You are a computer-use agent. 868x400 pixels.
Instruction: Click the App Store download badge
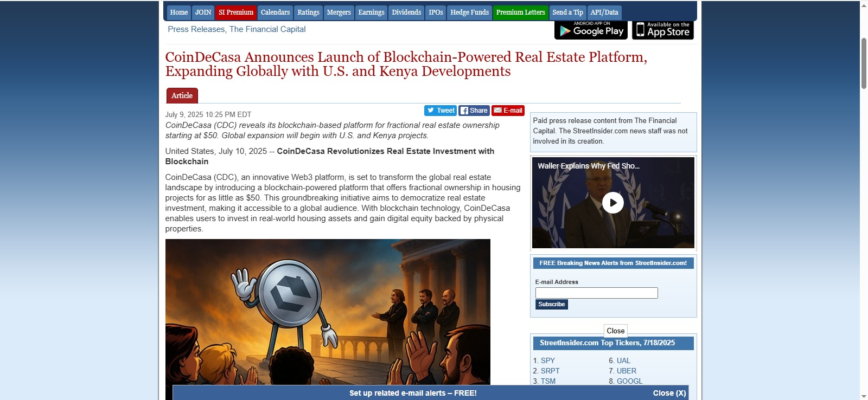[x=662, y=30]
